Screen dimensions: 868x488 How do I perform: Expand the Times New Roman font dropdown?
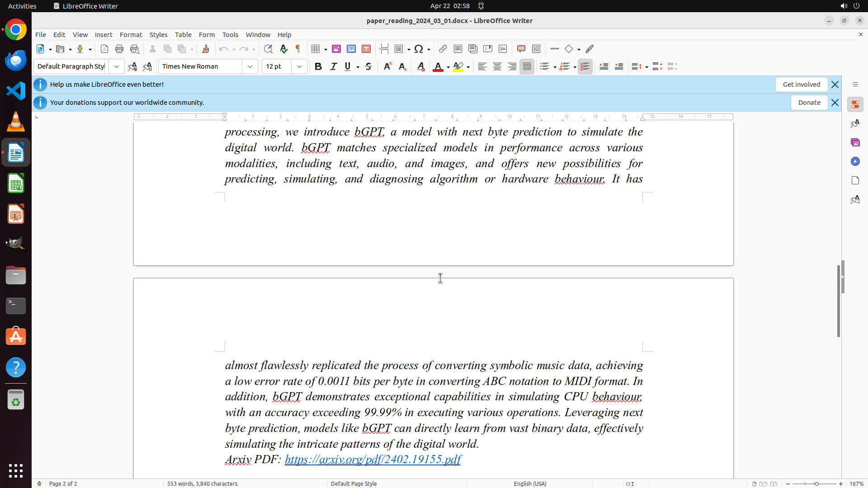[x=250, y=66]
